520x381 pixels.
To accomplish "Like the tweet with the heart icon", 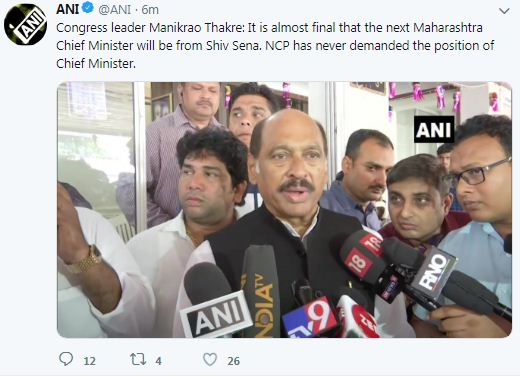I will tap(210, 360).
